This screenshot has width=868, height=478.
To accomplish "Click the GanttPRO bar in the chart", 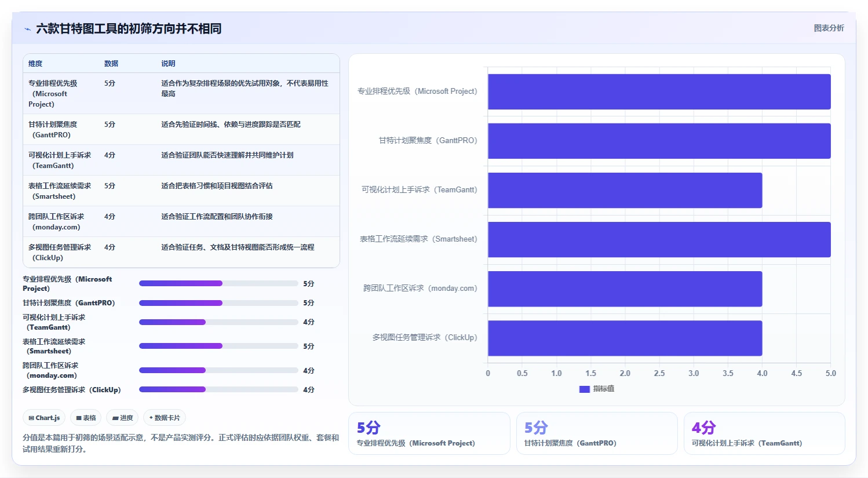I will point(659,141).
